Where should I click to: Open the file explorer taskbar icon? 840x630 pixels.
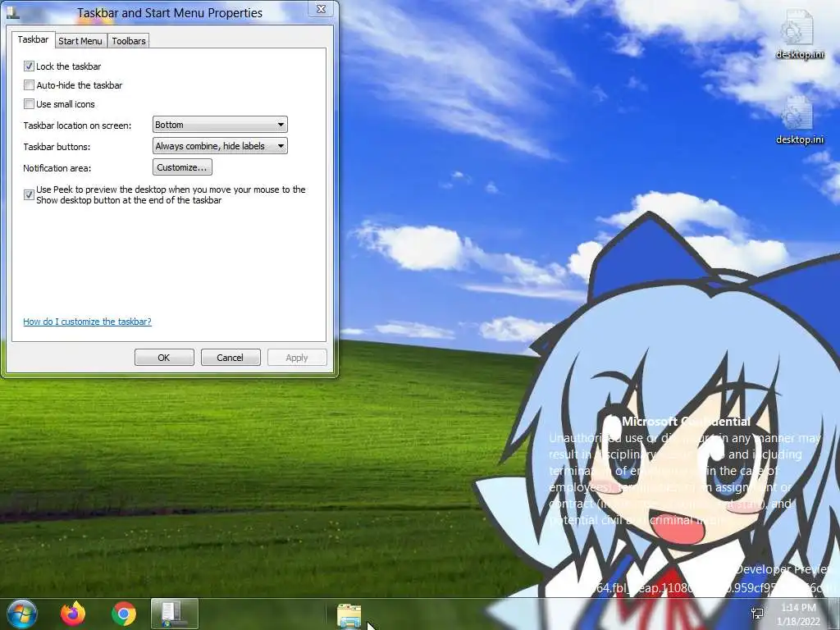pyautogui.click(x=349, y=615)
